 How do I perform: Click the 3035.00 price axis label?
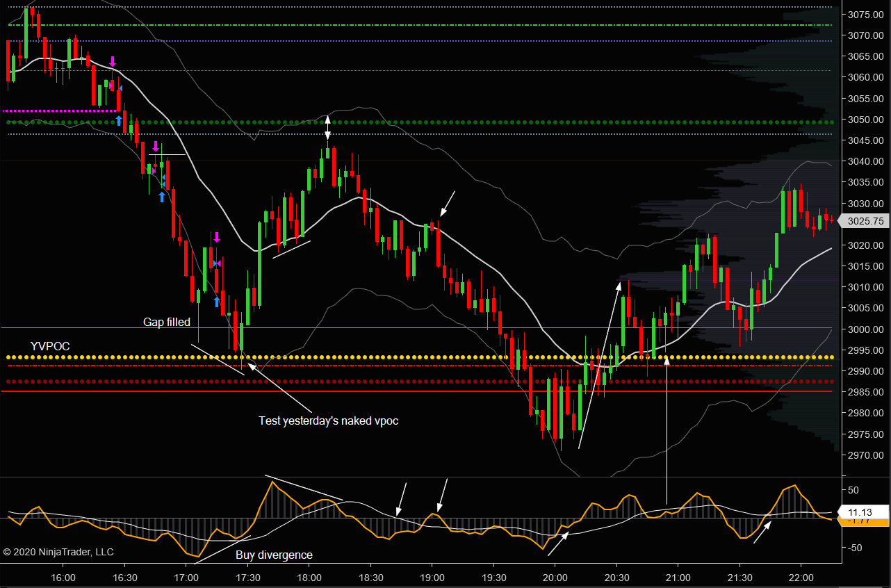click(x=866, y=182)
